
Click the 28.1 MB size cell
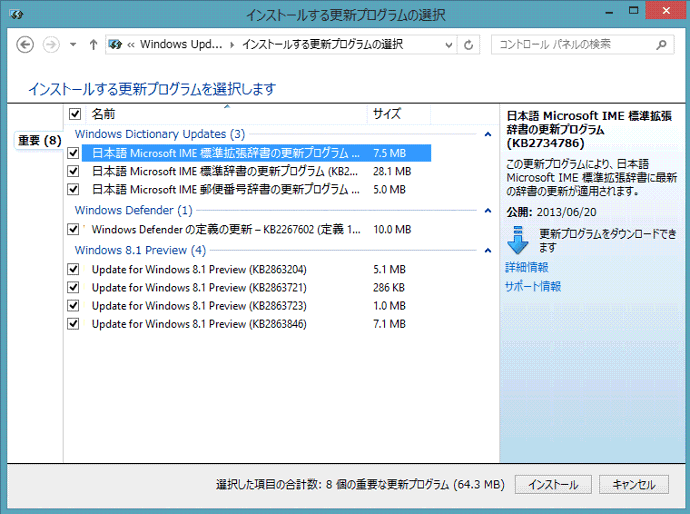(x=392, y=171)
